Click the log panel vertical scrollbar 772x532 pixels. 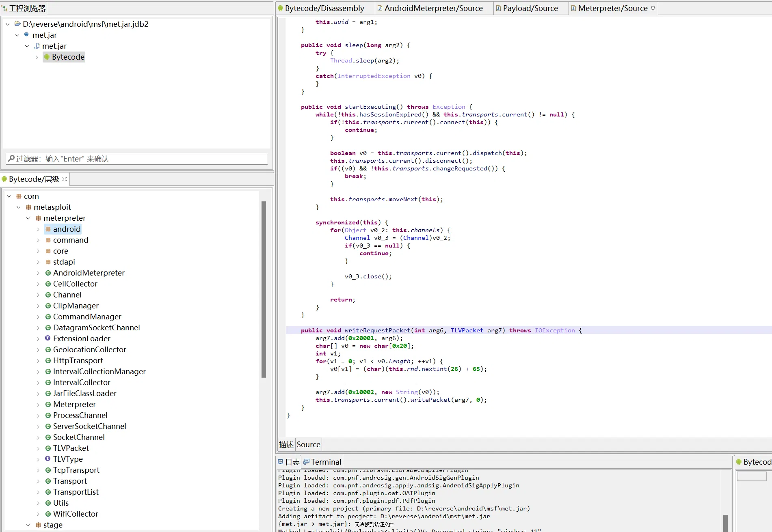coord(725,523)
